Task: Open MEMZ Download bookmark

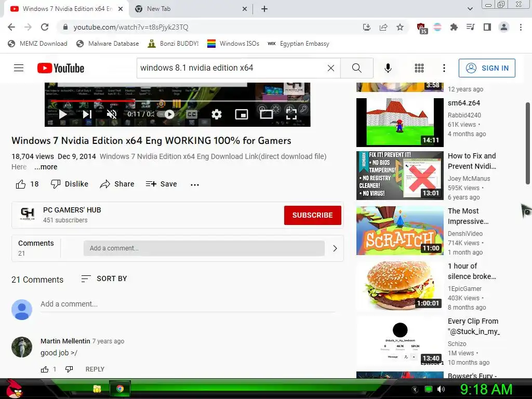Action: (37, 44)
